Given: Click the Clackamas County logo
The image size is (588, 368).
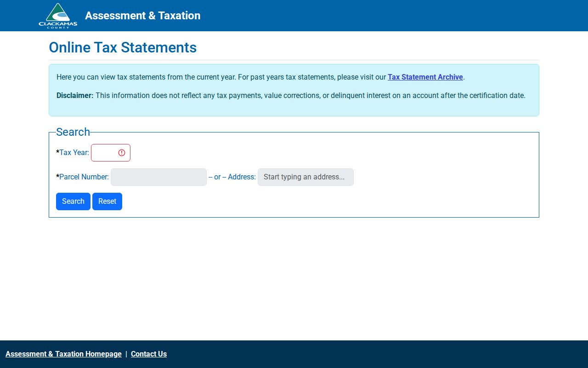Looking at the screenshot, I should 58,16.
